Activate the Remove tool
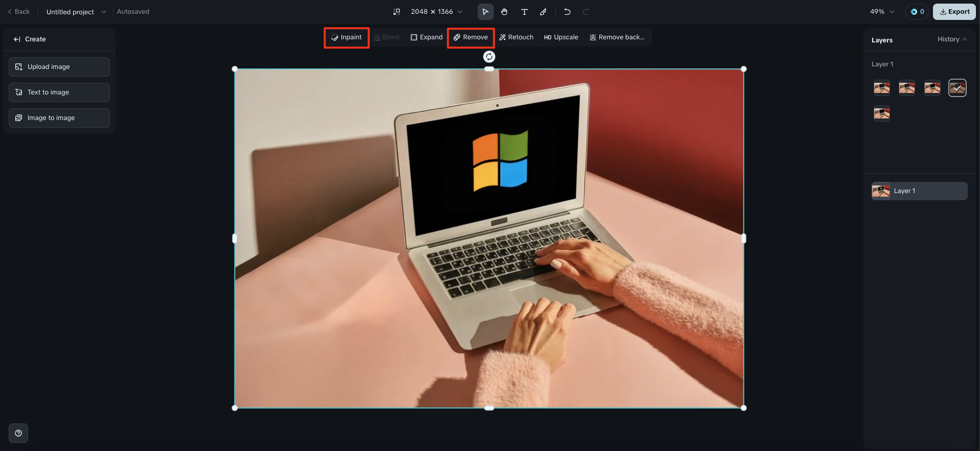 coord(471,37)
